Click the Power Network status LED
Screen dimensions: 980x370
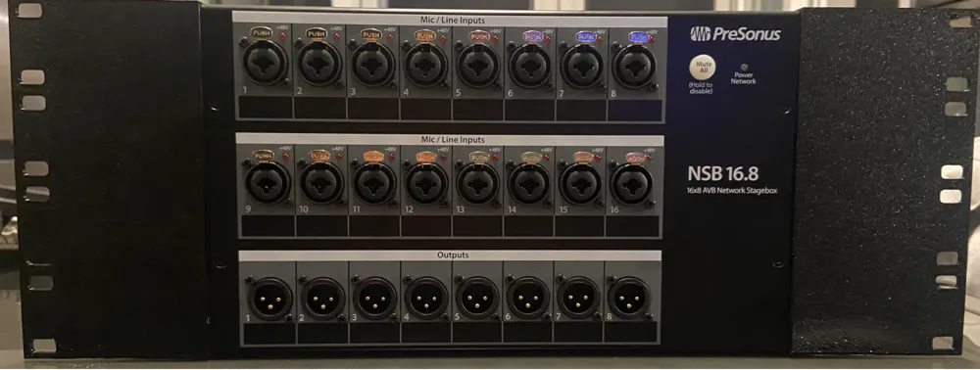coord(744,67)
